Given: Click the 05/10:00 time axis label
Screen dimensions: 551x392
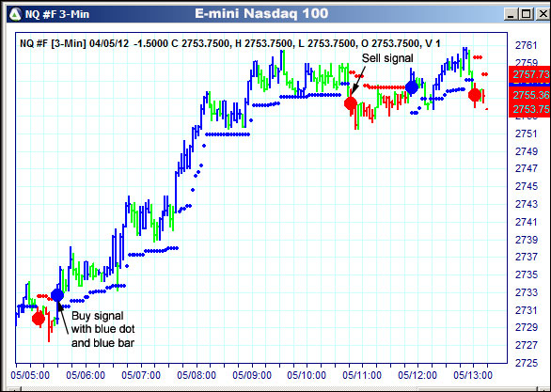Looking at the screenshot, I should click(307, 375).
